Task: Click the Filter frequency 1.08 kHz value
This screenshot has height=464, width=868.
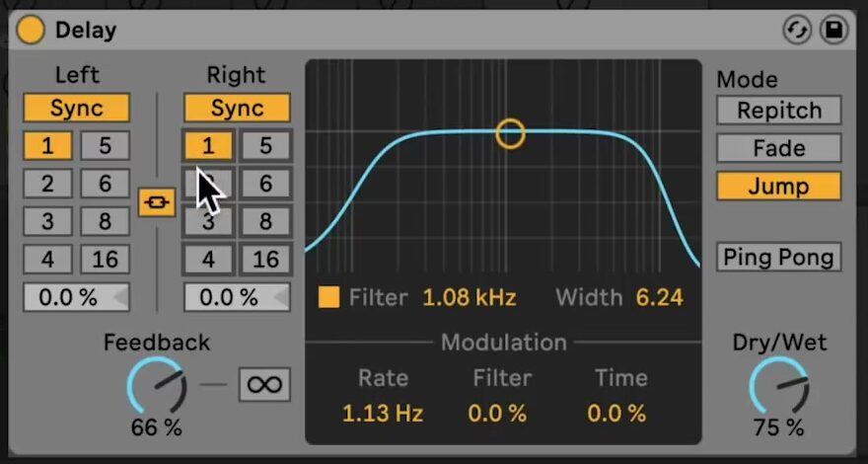Action: (470, 298)
